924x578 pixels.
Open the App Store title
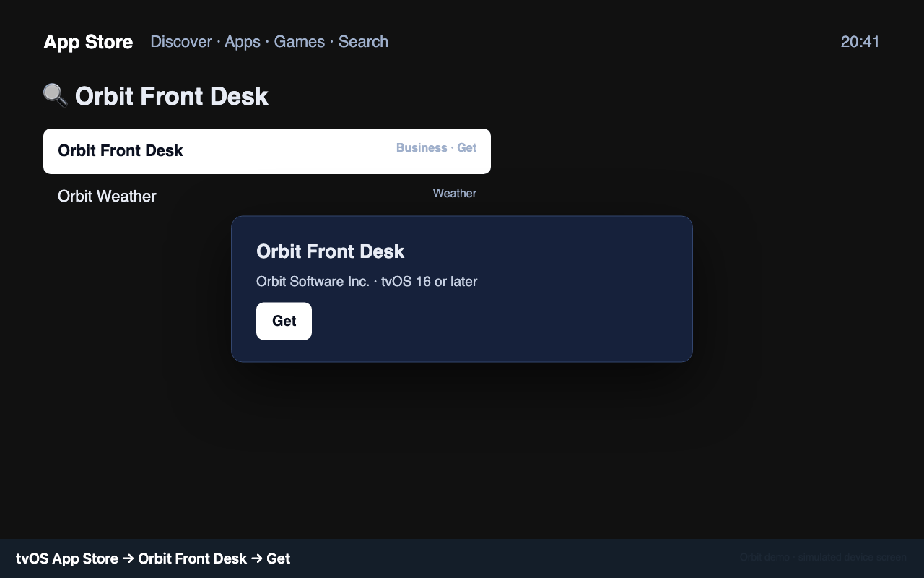click(88, 42)
